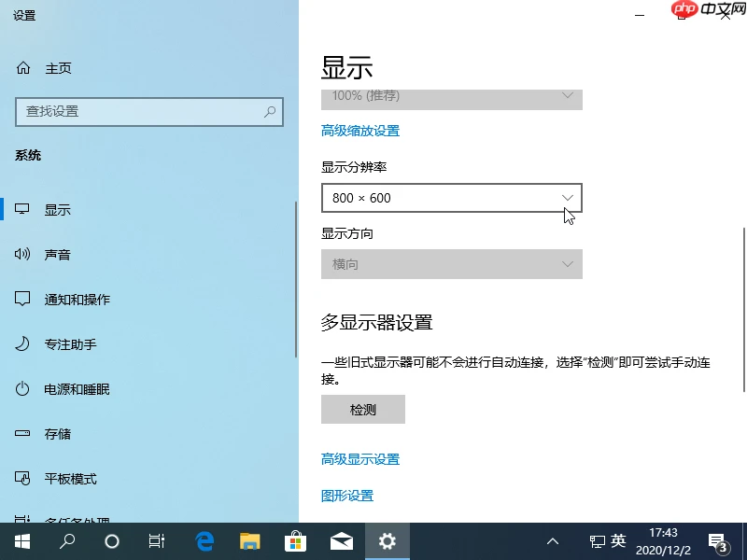Open 存储 settings in sidebar
The image size is (747, 560).
click(x=58, y=433)
